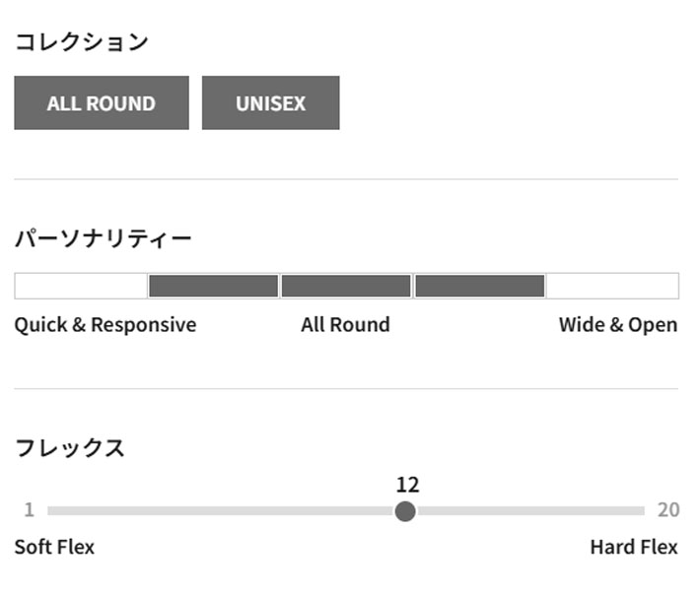This screenshot has width=700, height=595.
Task: Click the flex value 12 above slider
Action: 407,485
